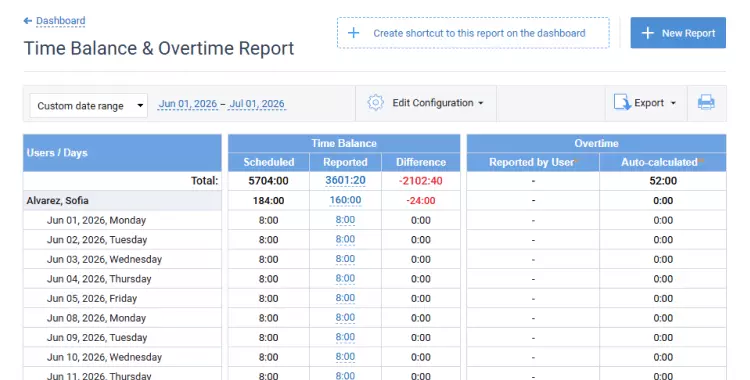The image size is (750, 380).
Task: Expand the Export dropdown arrow
Action: point(673,103)
